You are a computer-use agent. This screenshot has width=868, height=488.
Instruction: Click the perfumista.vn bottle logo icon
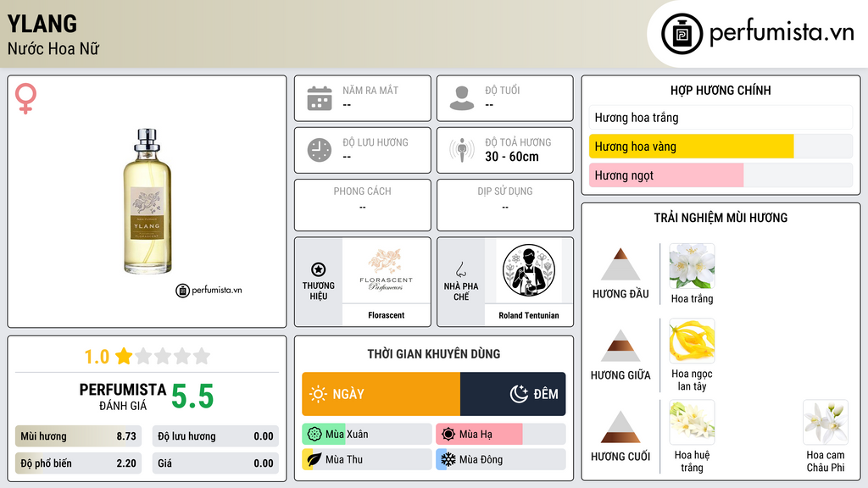[682, 34]
